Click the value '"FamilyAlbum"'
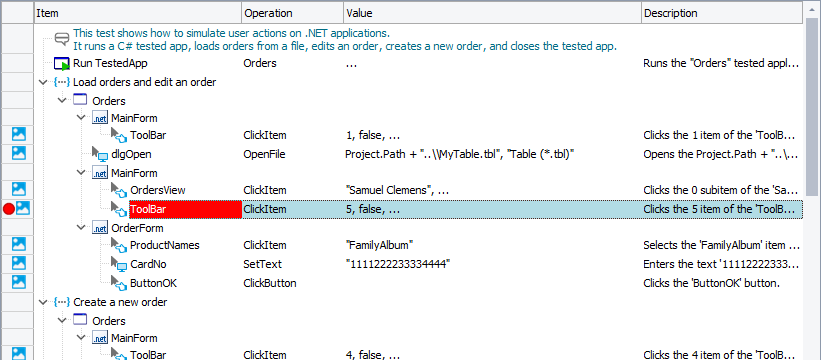This screenshot has height=360, width=821. 380,245
